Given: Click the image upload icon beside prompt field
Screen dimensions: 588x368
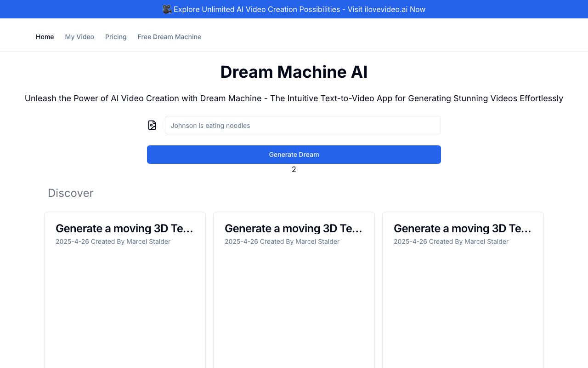Looking at the screenshot, I should pos(152,125).
